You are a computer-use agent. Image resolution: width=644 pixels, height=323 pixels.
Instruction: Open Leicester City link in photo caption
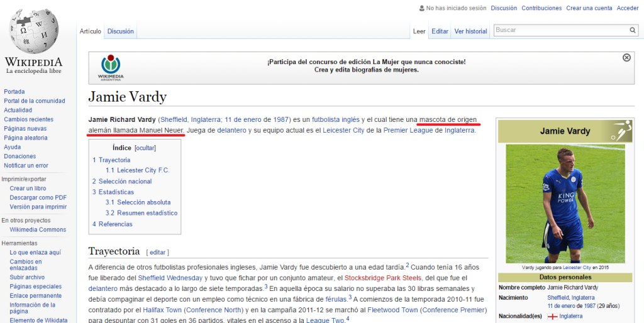click(x=577, y=268)
